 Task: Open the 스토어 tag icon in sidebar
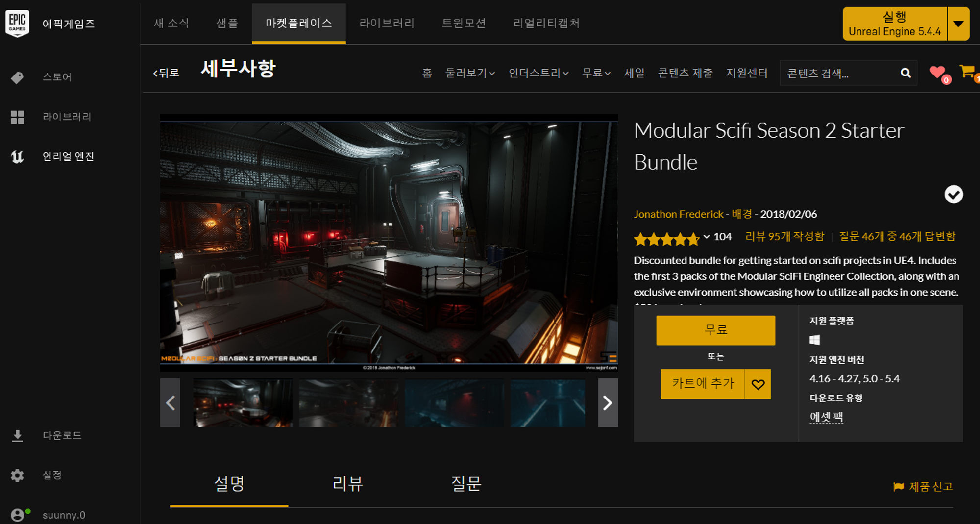click(17, 77)
